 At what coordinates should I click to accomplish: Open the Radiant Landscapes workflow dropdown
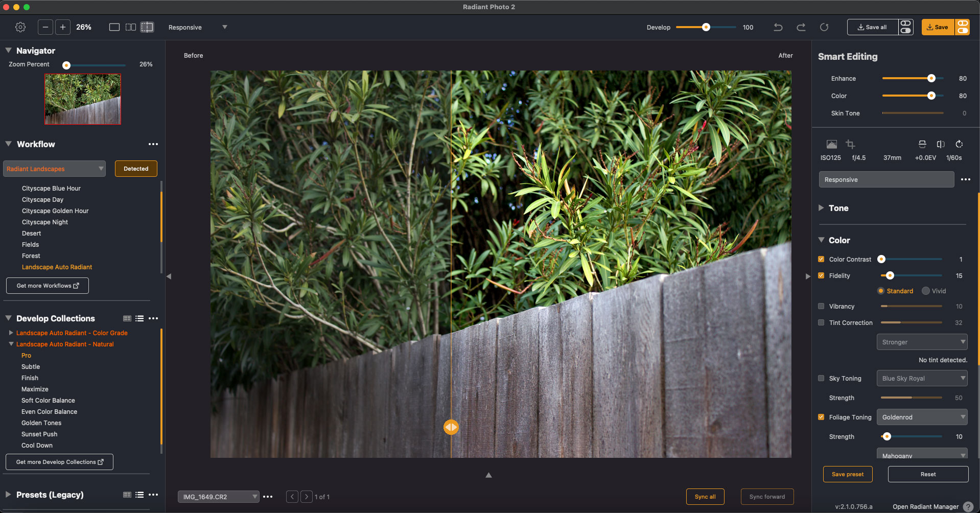[54, 169]
